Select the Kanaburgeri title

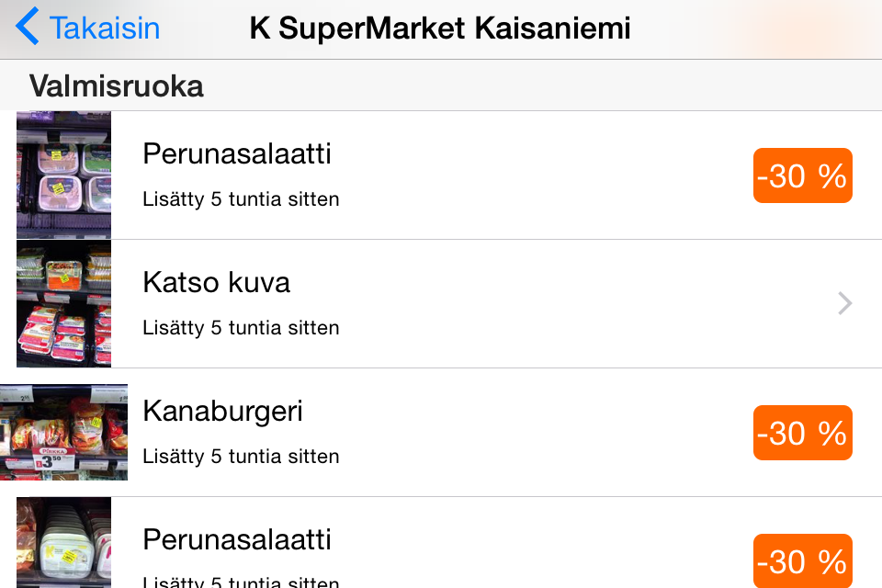(222, 412)
